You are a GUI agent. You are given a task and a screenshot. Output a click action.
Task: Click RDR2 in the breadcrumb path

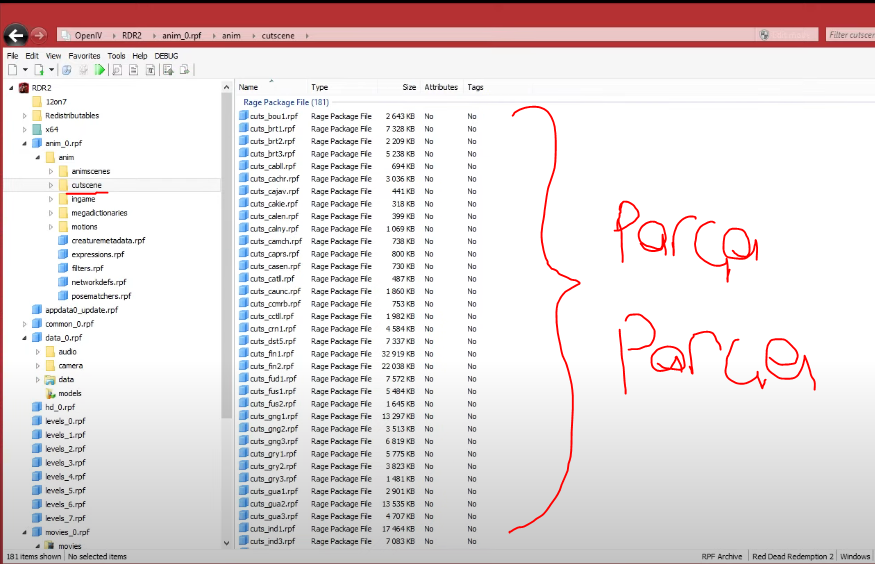[x=132, y=35]
